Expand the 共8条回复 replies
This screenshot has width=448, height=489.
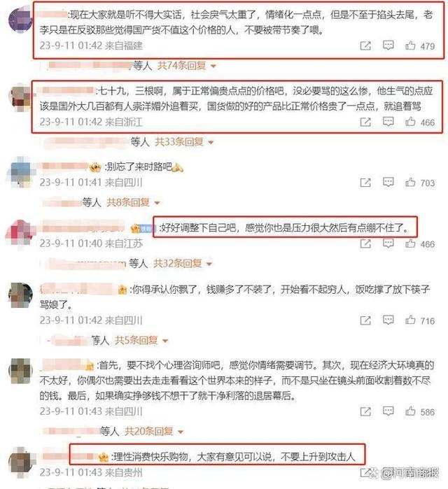[133, 202]
